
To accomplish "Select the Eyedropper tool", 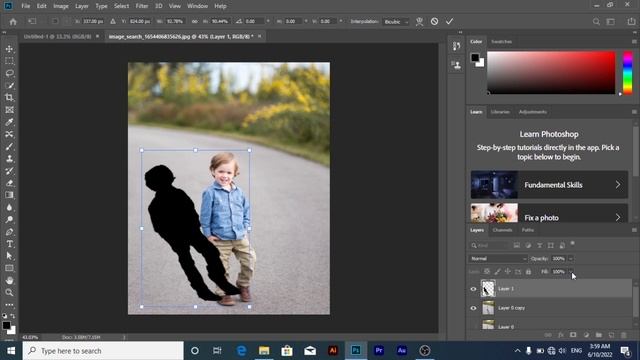I will (x=9, y=122).
